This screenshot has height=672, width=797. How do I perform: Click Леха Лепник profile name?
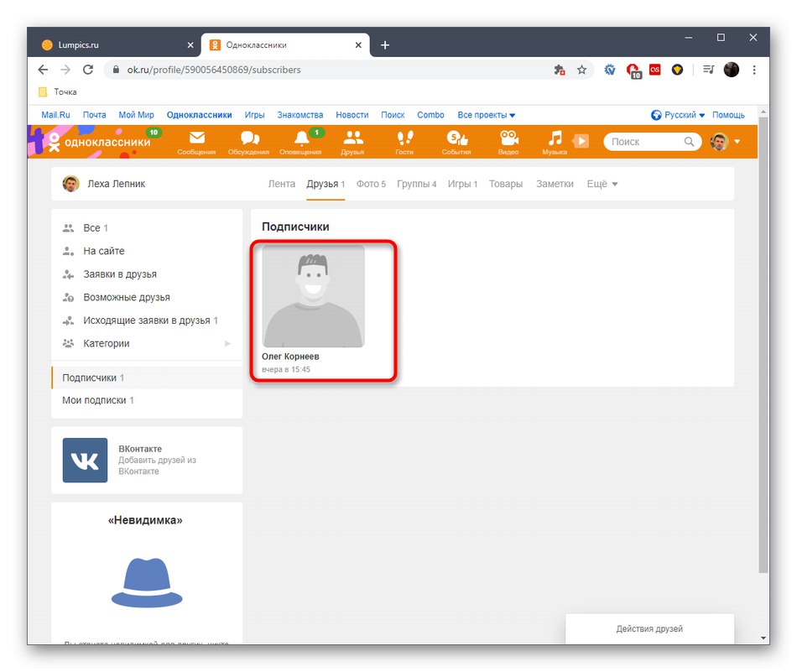click(x=116, y=184)
